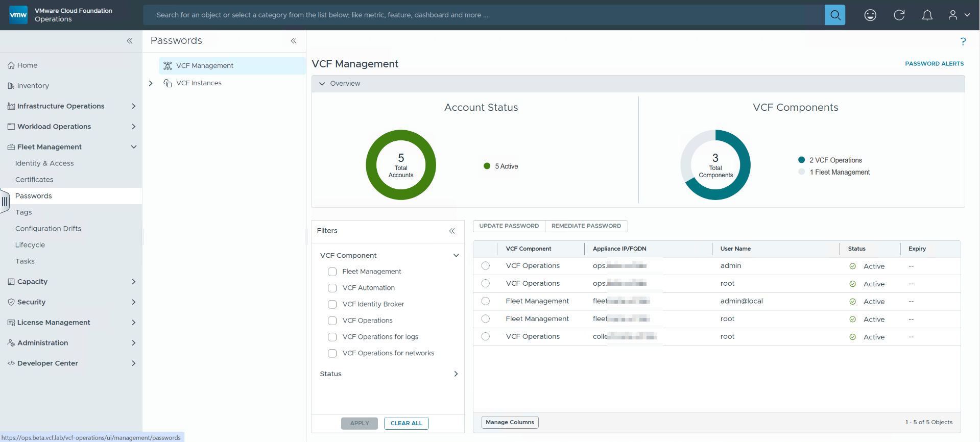Click Active status icon for admin@local
This screenshot has height=442, width=980.
852,302
